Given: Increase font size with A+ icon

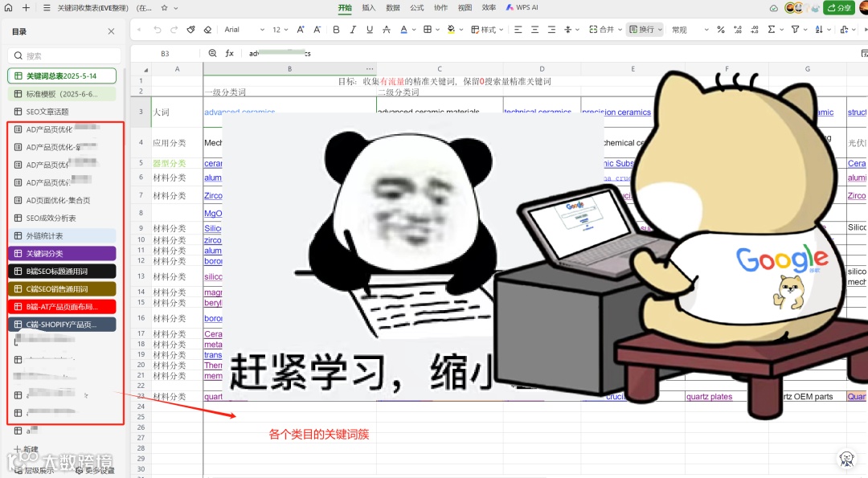Looking at the screenshot, I should [x=300, y=29].
